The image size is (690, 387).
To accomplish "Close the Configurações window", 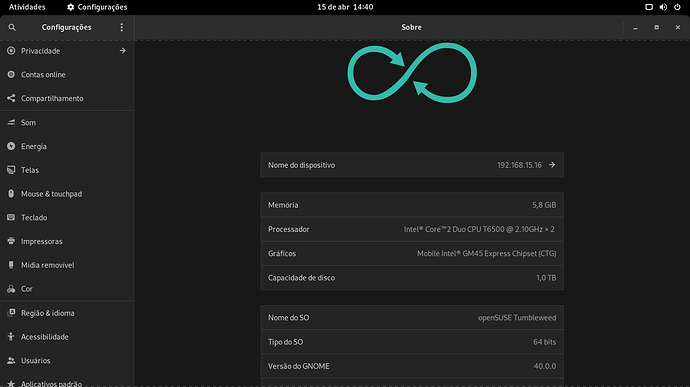I will [x=678, y=27].
